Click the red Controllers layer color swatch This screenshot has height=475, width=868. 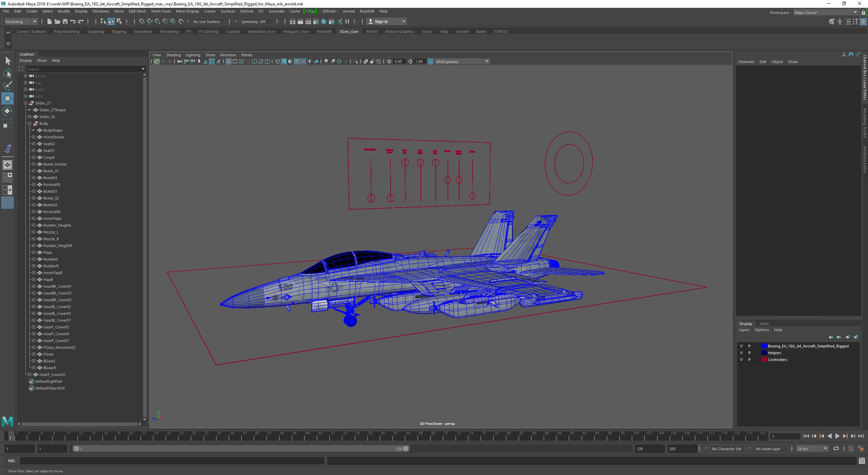point(764,360)
